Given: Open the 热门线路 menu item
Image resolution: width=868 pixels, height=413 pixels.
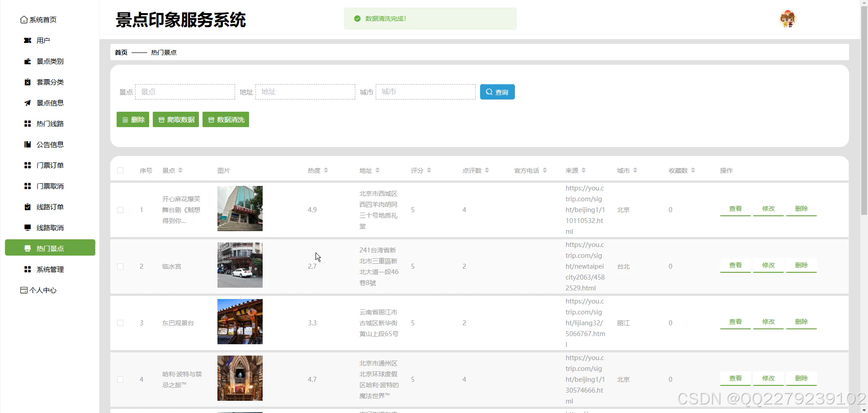Looking at the screenshot, I should point(50,123).
